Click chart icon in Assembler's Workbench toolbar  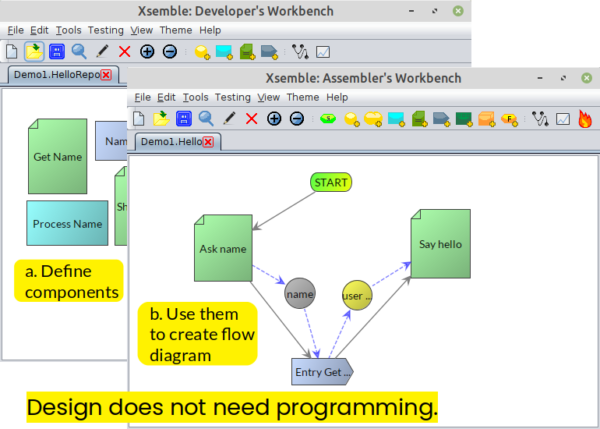point(562,119)
